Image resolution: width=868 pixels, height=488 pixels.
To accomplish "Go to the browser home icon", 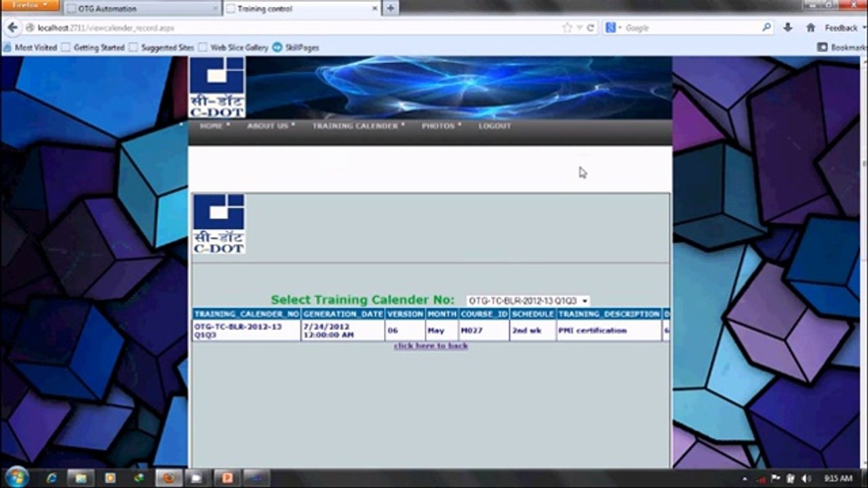I will (x=810, y=28).
